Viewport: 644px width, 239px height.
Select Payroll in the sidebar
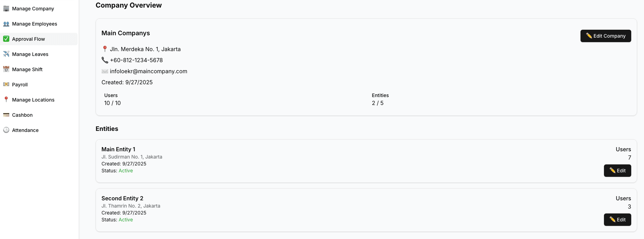20,85
